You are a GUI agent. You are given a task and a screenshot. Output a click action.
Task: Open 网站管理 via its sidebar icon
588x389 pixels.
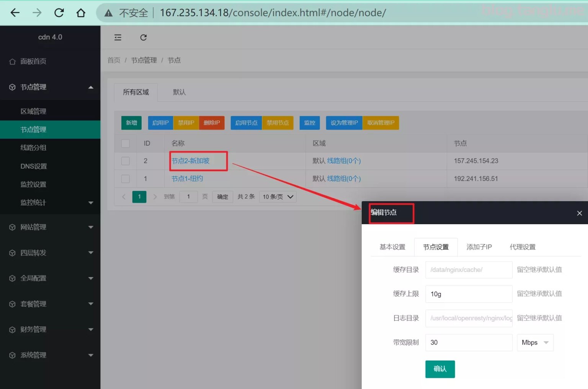click(x=12, y=227)
